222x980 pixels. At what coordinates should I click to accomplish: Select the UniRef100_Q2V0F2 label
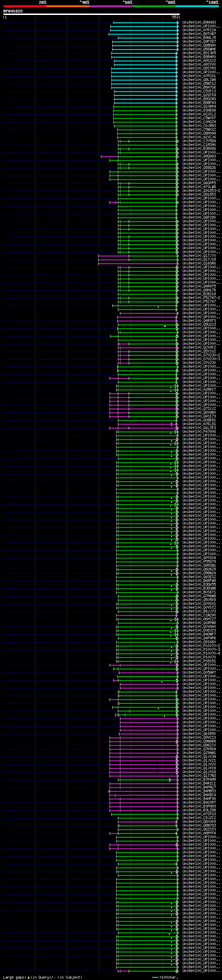pos(199,347)
